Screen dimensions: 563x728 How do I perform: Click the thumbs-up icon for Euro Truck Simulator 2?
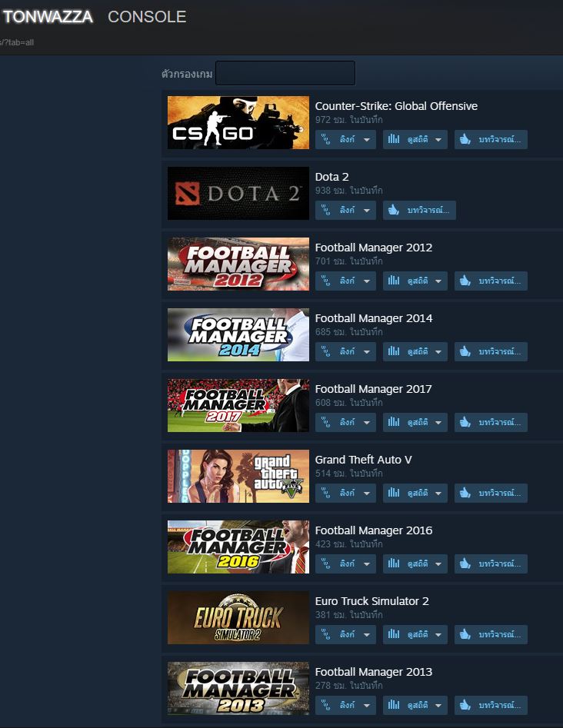465,634
